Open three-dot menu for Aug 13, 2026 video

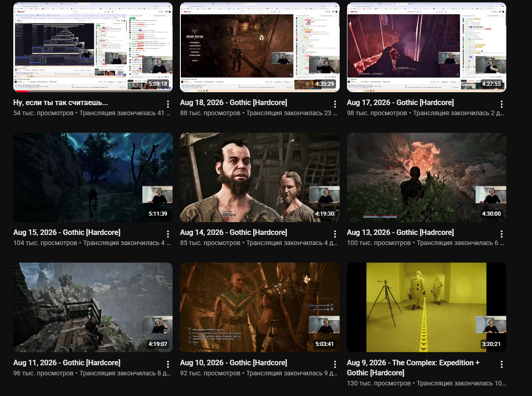501,234
